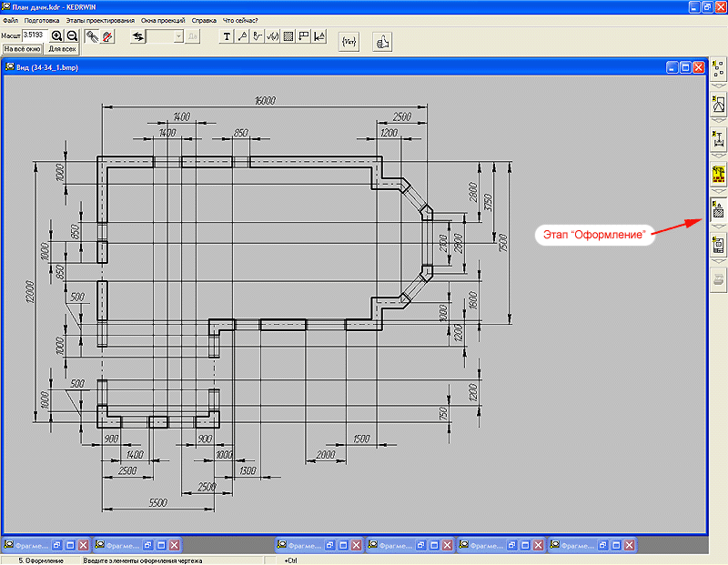Image resolution: width=728 pixels, height=565 pixels.
Task: Open stage 3 dimensions icon
Action: 718,138
